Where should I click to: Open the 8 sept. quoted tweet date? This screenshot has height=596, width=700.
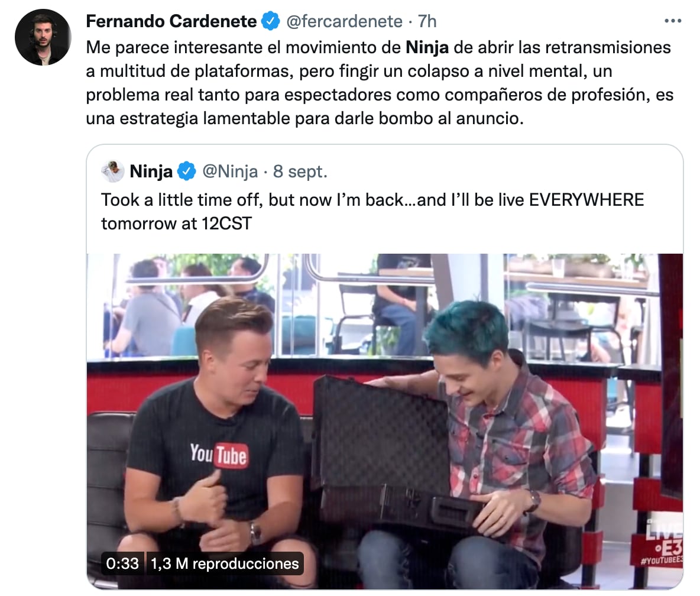[x=300, y=171]
